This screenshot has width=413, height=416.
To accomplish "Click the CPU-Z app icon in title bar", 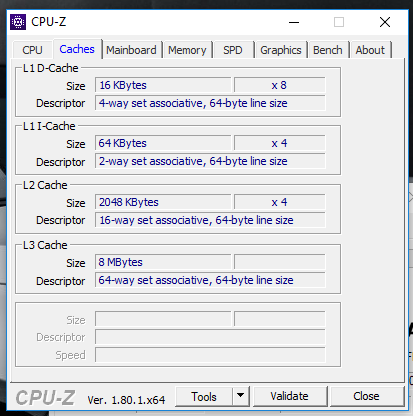I will (x=18, y=22).
